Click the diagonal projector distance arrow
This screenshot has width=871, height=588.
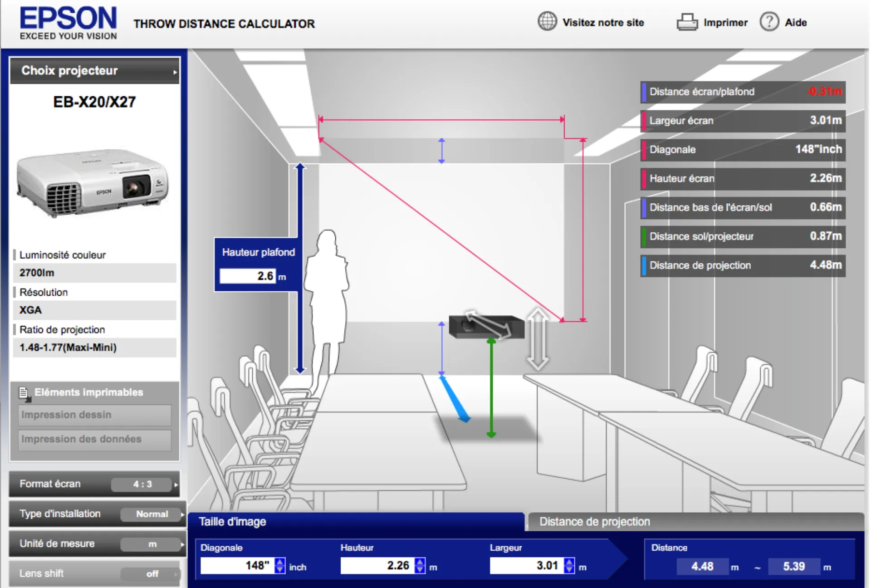click(488, 324)
